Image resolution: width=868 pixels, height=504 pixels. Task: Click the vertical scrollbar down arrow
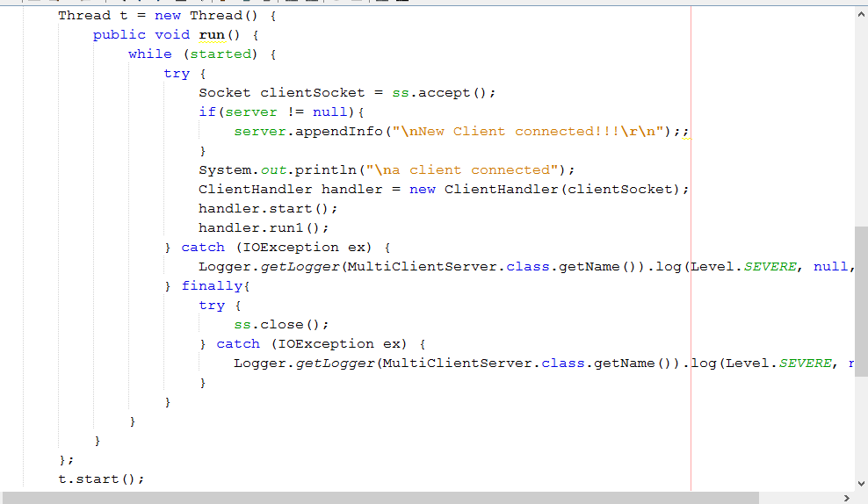(x=861, y=482)
